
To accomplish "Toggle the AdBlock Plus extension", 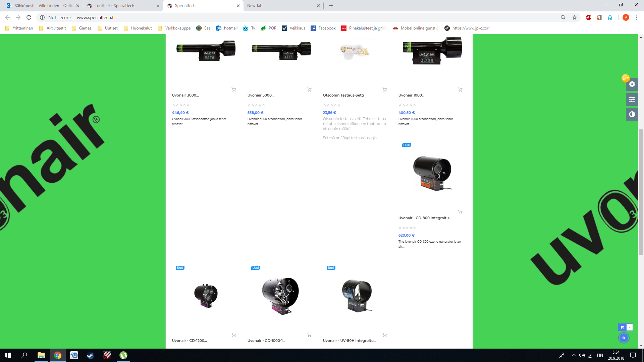I will 589,17.
